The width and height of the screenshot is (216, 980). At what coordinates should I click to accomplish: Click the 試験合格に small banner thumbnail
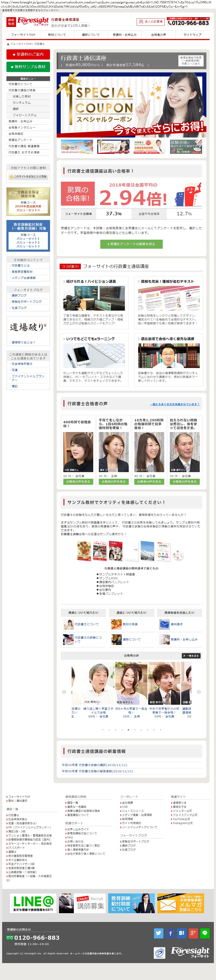186,147
